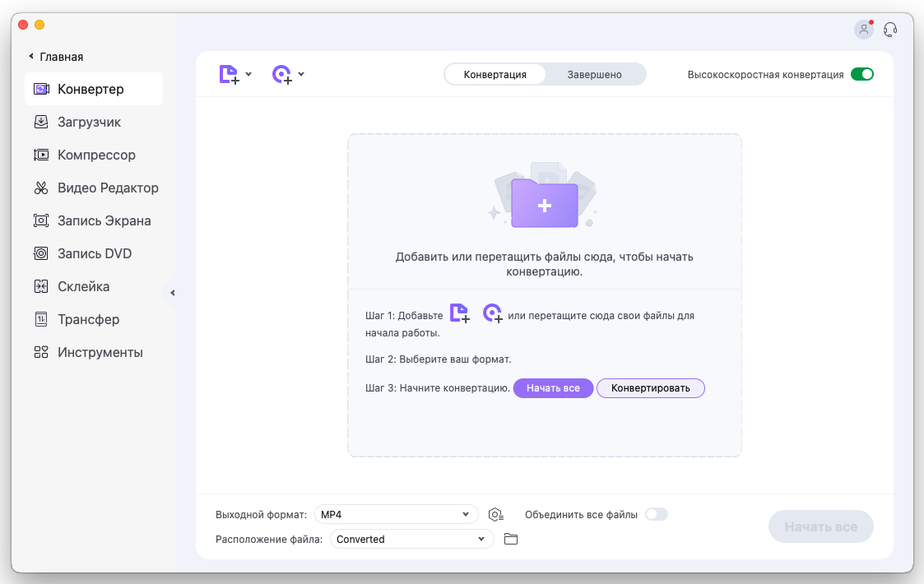
Task: Click the load DVD disc icon in toolbar
Action: (282, 75)
